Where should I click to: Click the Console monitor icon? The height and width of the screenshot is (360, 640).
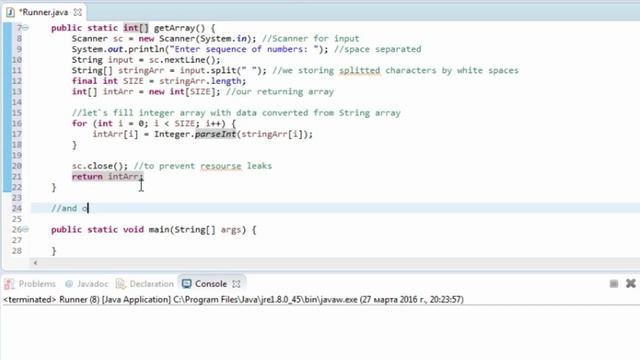[187, 283]
